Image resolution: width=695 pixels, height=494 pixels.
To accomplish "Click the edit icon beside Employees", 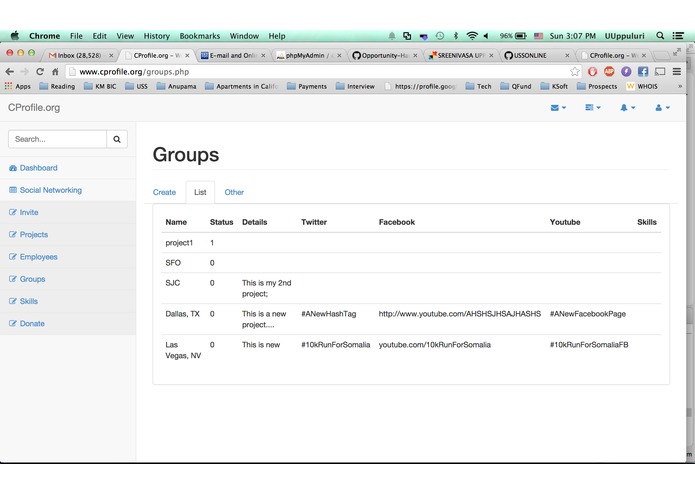I will tap(13, 257).
